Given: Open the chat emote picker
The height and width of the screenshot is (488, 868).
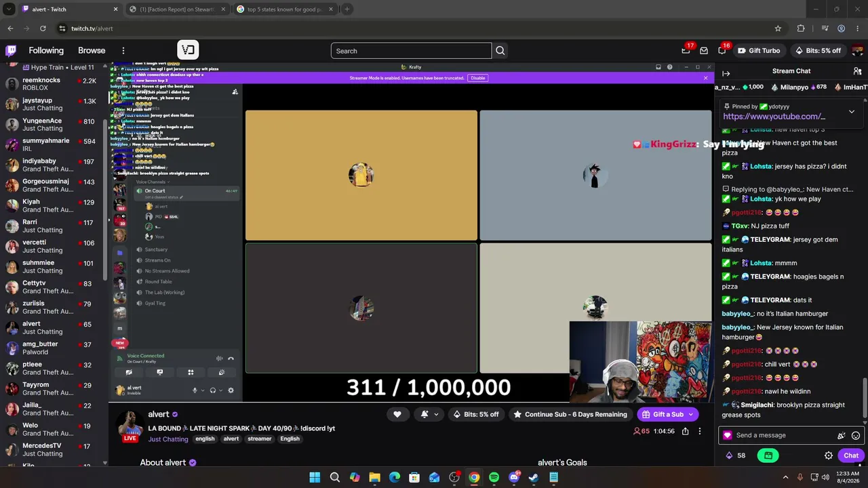Looking at the screenshot, I should click(x=856, y=436).
